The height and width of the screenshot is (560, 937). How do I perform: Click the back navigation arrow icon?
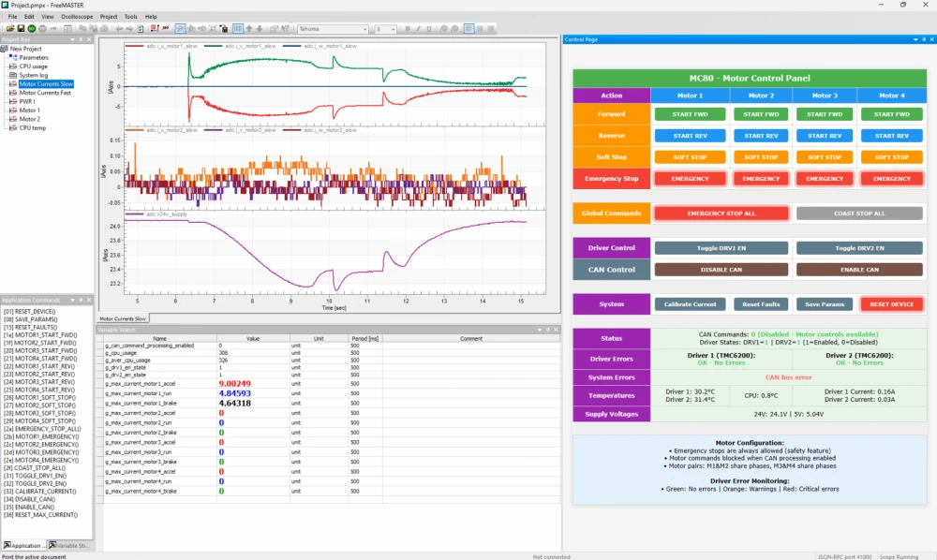coord(118,28)
